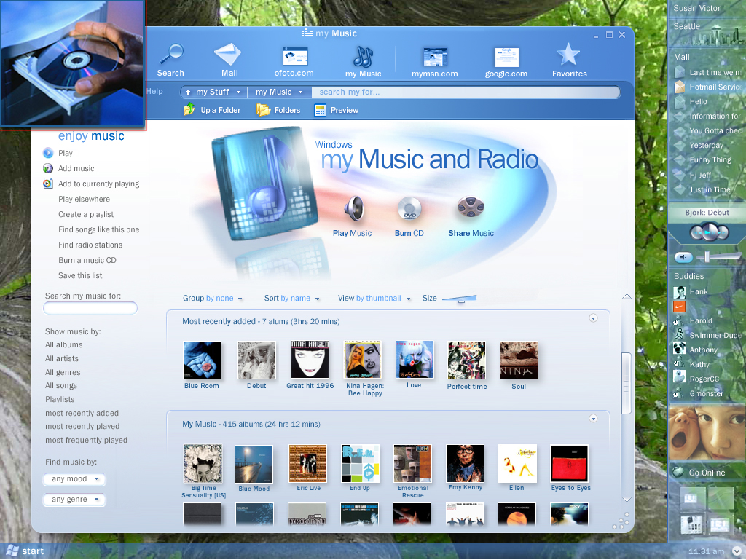
Task: Open the google.com shortcut icon
Action: tap(507, 57)
